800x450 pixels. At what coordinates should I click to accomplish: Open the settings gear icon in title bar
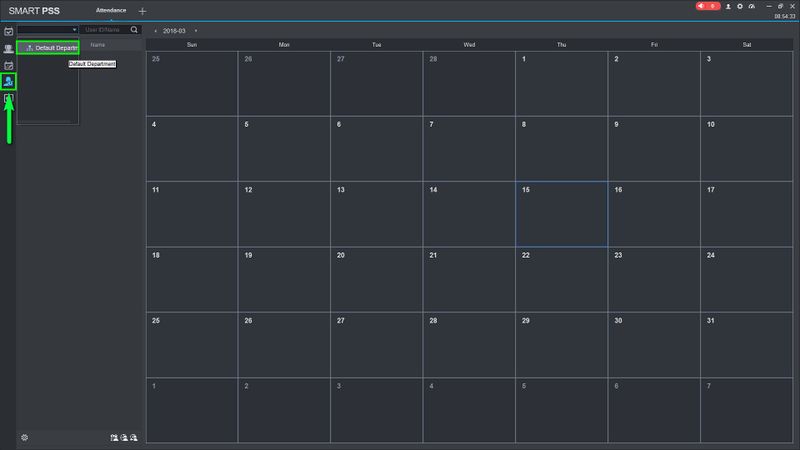tap(740, 6)
